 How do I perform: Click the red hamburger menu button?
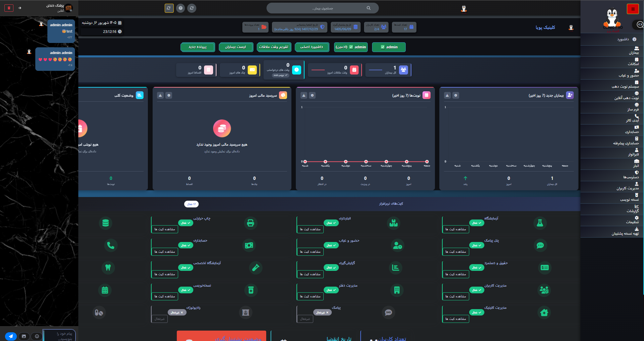(633, 9)
